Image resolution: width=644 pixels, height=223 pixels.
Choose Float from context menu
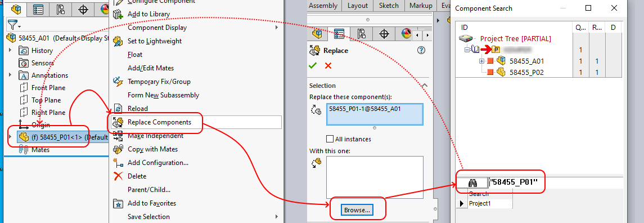(135, 55)
